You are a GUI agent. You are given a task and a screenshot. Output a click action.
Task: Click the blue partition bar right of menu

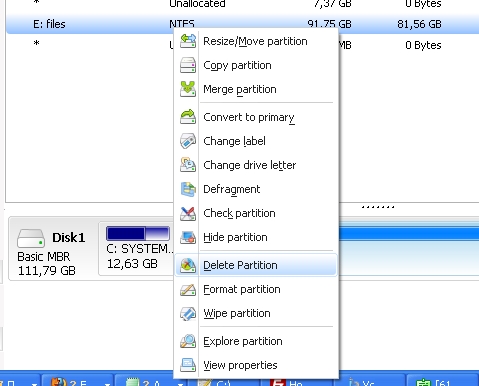[x=409, y=233]
